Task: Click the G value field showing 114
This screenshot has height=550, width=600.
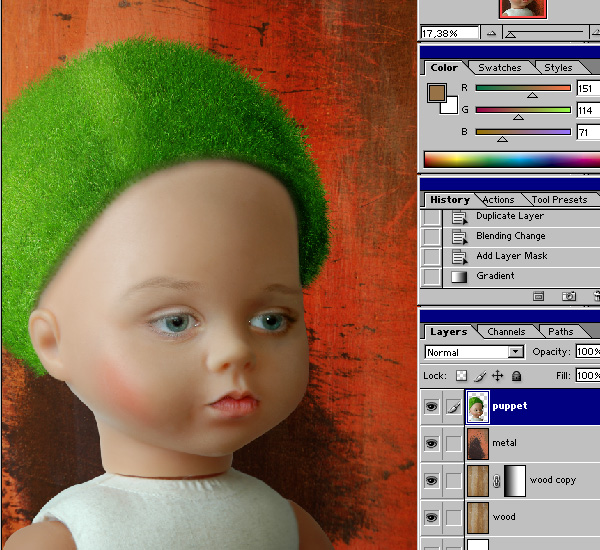Action: pyautogui.click(x=588, y=111)
